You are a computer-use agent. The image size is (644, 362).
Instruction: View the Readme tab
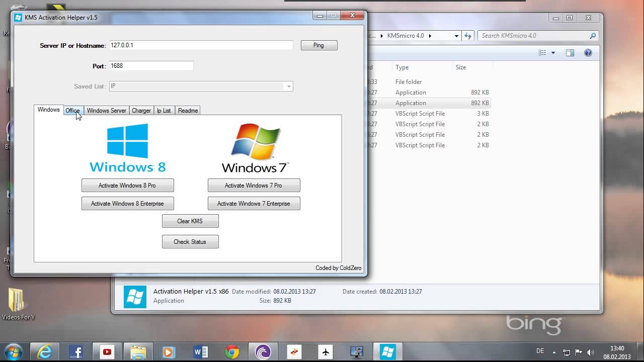[x=188, y=111]
